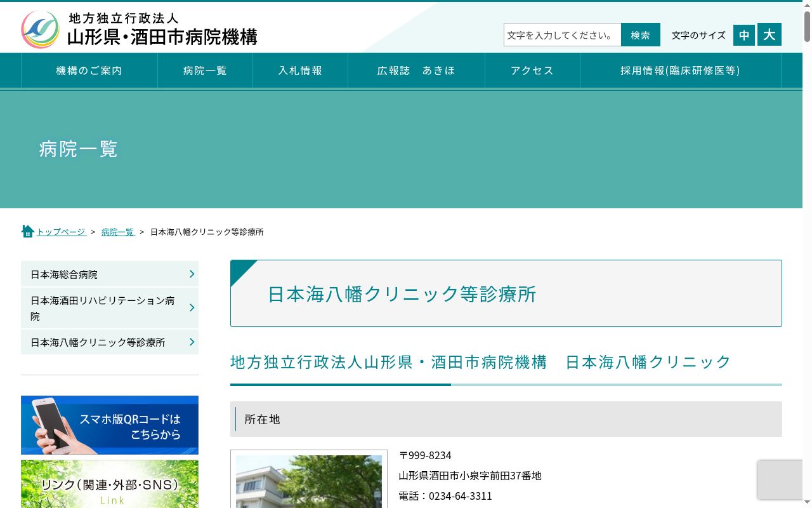This screenshot has width=812, height=508.
Task: Click the reCAPTCHA badge
Action: coord(780,480)
